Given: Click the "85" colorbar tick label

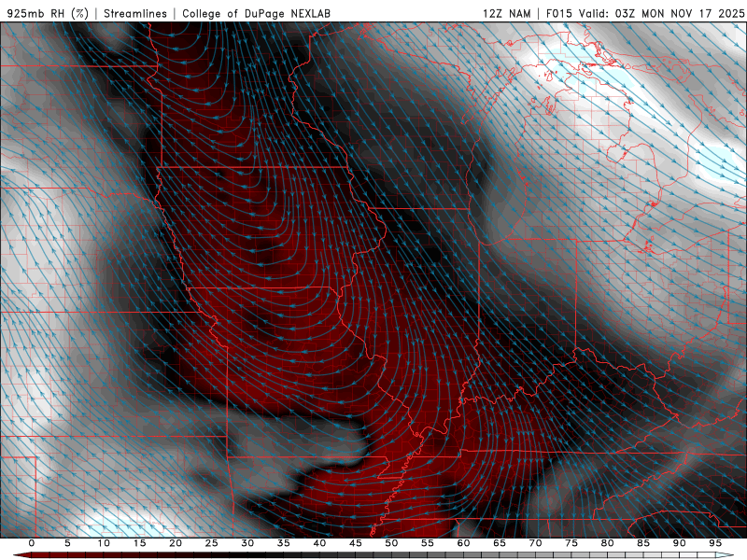Looking at the screenshot, I should coord(643,543).
